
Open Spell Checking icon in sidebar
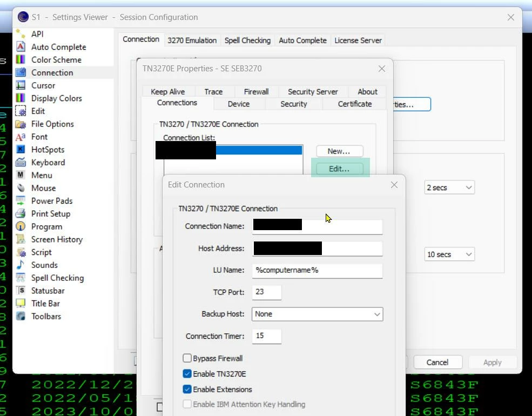tap(21, 278)
